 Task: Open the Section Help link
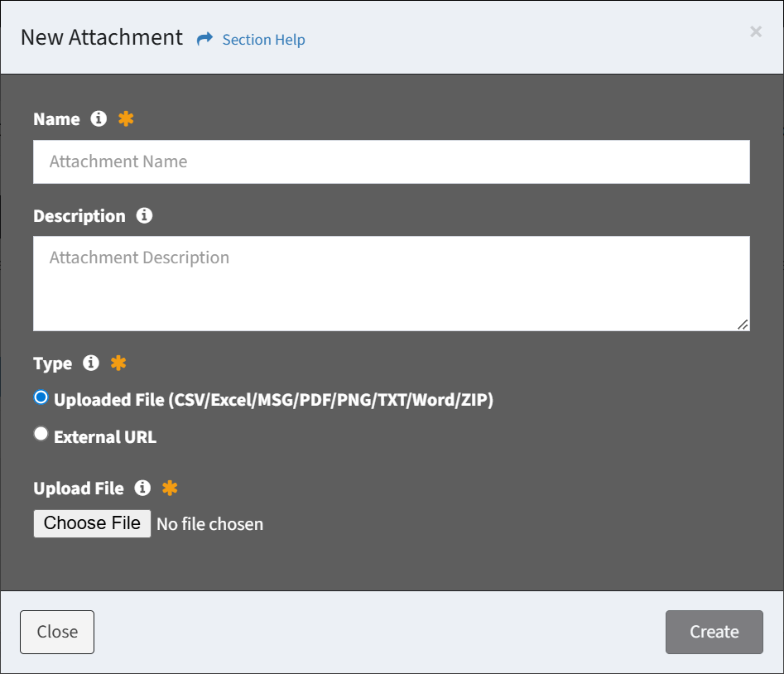[263, 40]
